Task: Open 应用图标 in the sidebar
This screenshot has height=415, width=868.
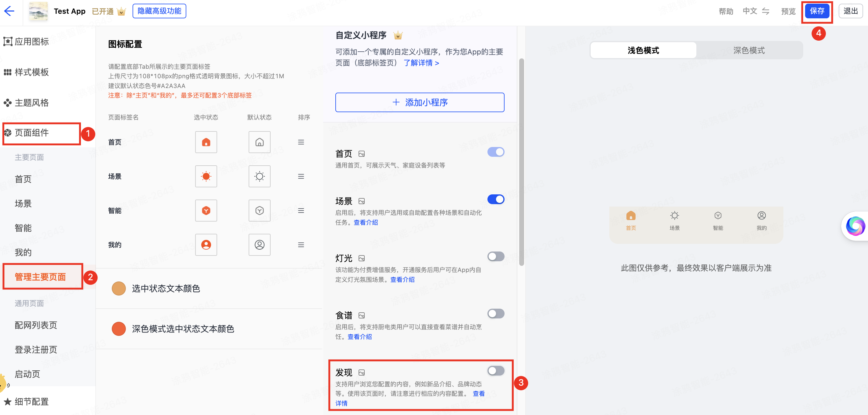Action: pyautogui.click(x=26, y=42)
